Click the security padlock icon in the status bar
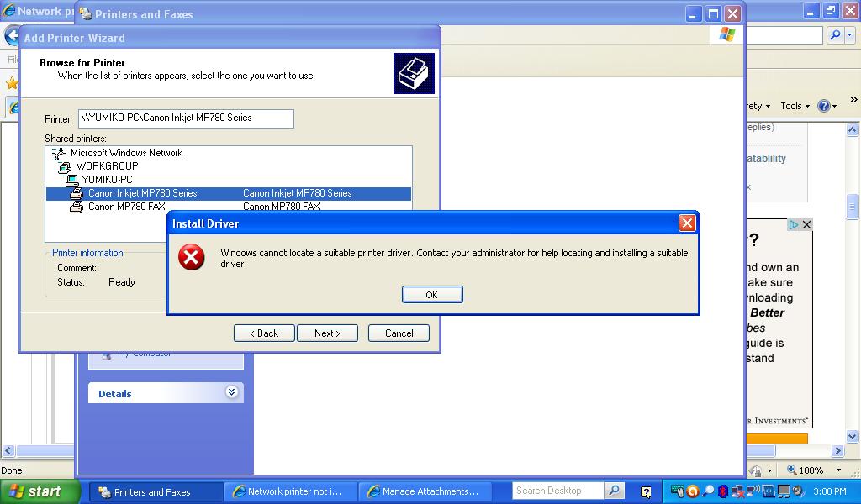This screenshot has width=861, height=504. tap(756, 470)
